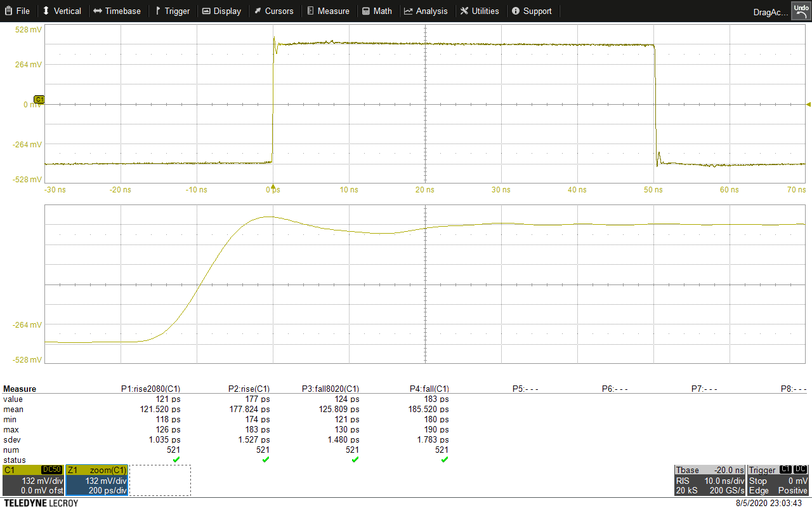Click the trigger level arrow on right edge
Image resolution: width=812 pixels, height=508 pixels.
[808, 104]
